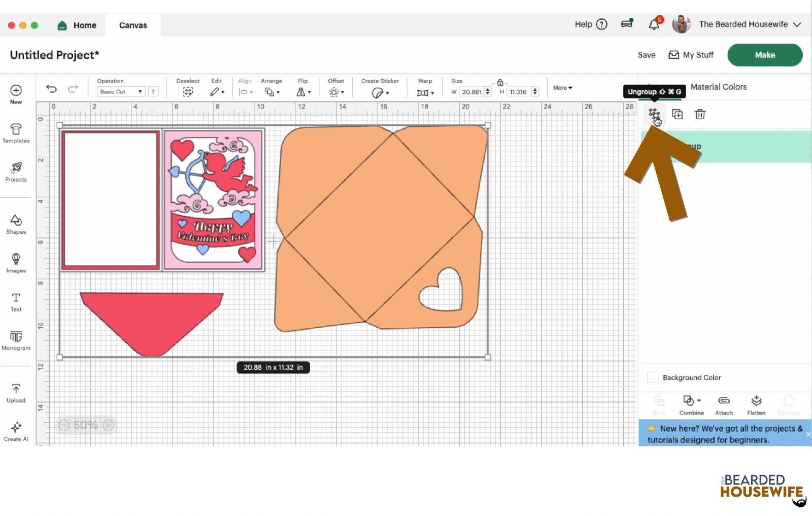This screenshot has width=812, height=516.
Task: Click the Deselect toolbar icon
Action: pyautogui.click(x=188, y=92)
